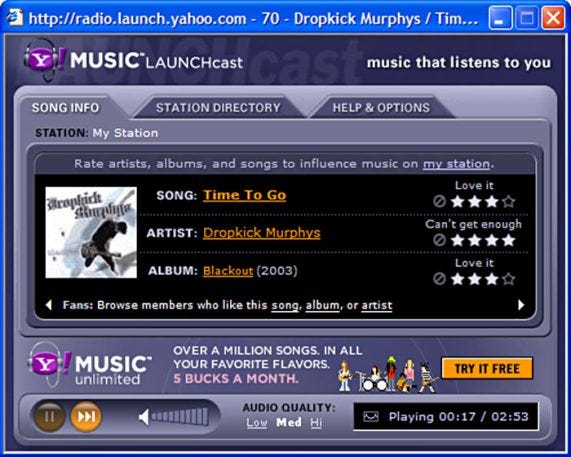The height and width of the screenshot is (457, 571).
Task: Switch to Station Directory tab
Action: (x=218, y=108)
